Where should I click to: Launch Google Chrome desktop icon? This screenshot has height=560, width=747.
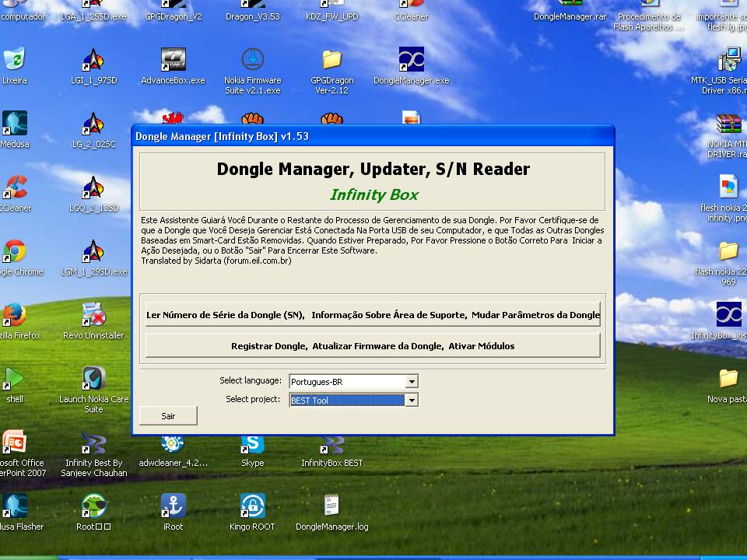coord(15,251)
